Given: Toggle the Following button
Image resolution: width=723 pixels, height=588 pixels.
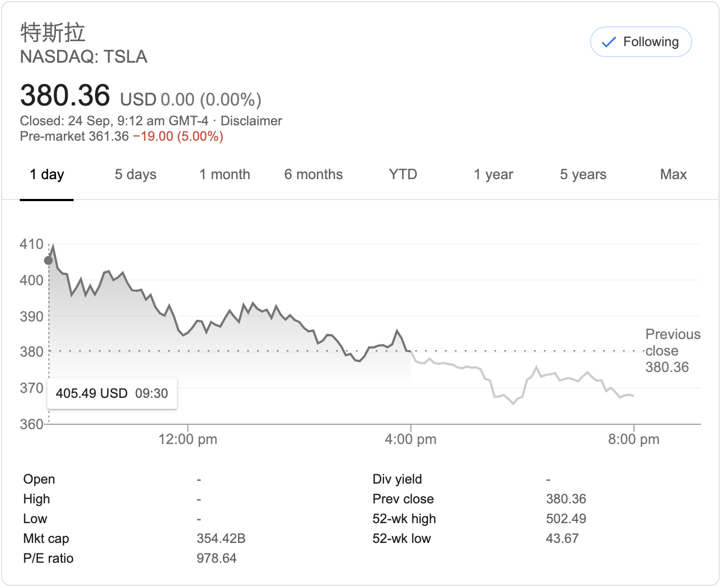Looking at the screenshot, I should point(641,42).
